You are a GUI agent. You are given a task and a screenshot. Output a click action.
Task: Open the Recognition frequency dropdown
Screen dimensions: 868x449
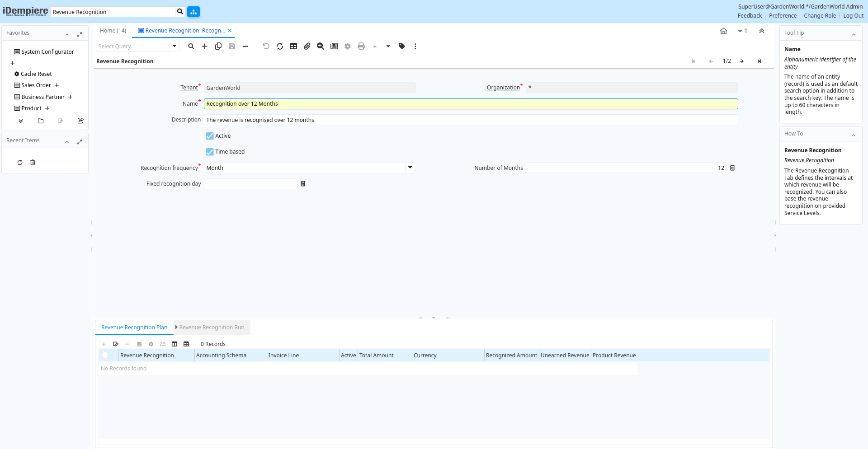point(410,168)
